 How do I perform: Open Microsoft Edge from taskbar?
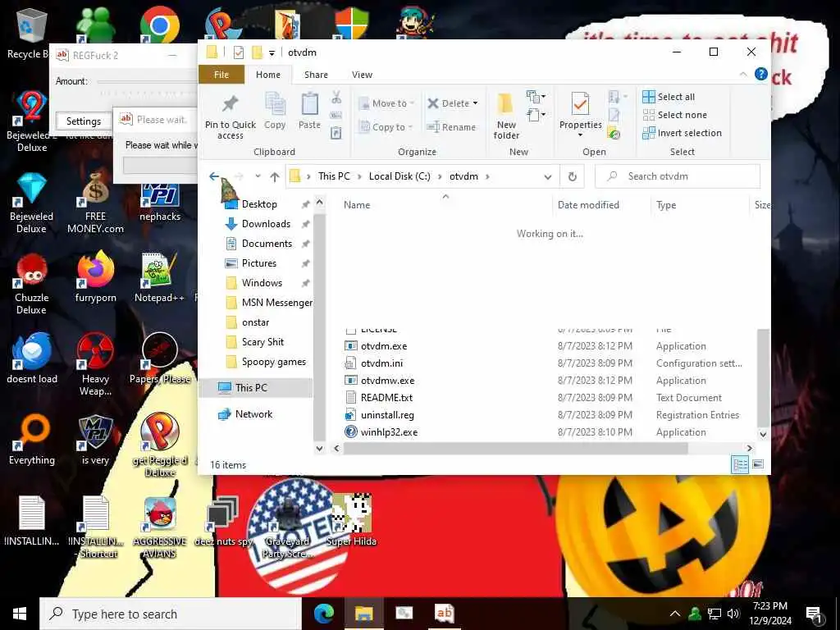(x=323, y=614)
